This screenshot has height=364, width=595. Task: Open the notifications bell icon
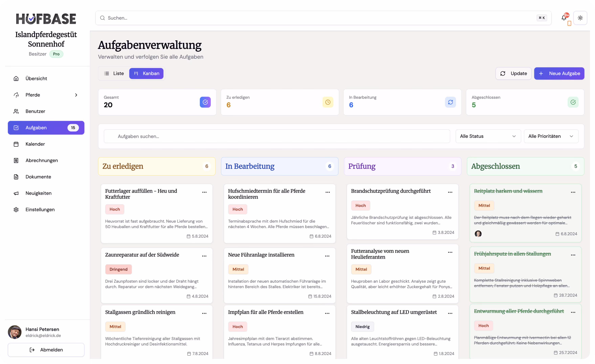[x=564, y=18]
